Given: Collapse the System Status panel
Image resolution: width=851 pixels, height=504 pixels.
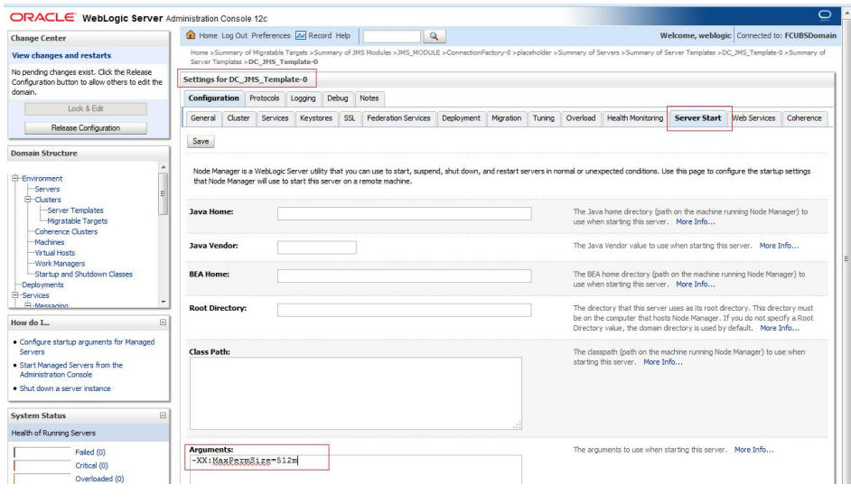Looking at the screenshot, I should pos(163,415).
